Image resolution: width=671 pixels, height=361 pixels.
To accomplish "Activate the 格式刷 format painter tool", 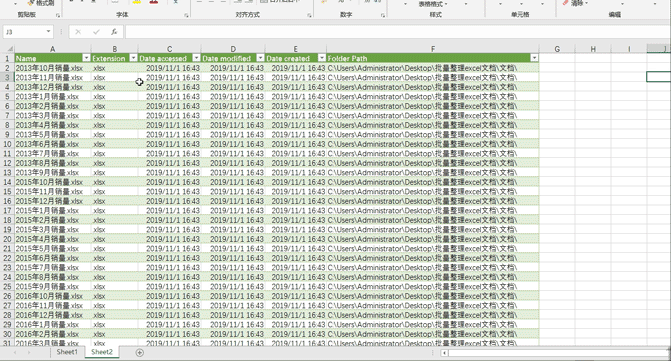I will tap(40, 3).
